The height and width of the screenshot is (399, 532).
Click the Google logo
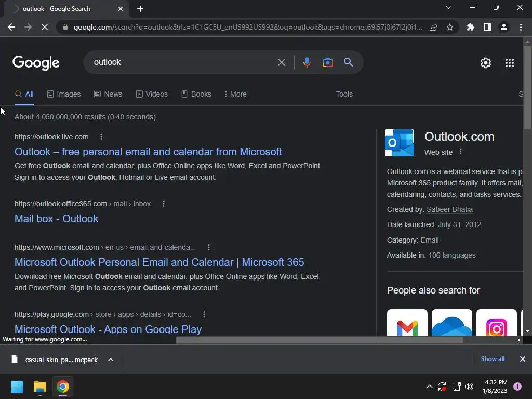point(36,63)
